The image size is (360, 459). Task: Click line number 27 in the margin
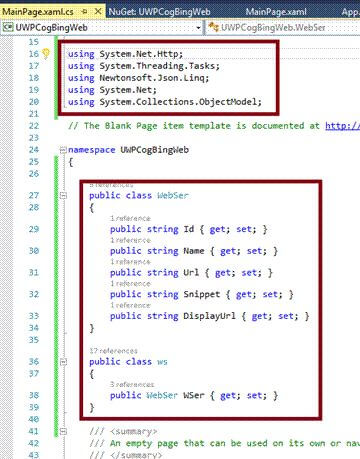click(34, 196)
